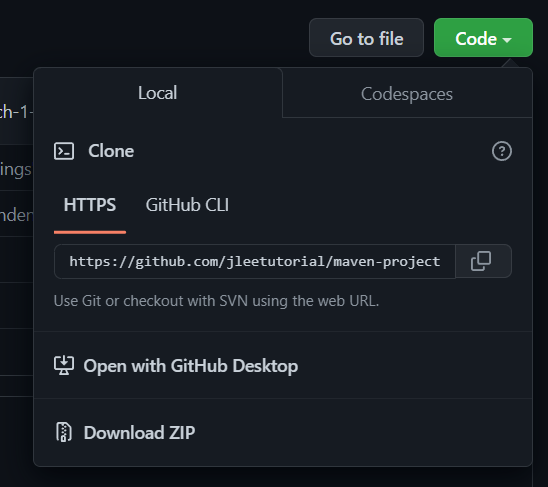Click the 'Use Git or checkout with SVN' hint text

pos(216,301)
